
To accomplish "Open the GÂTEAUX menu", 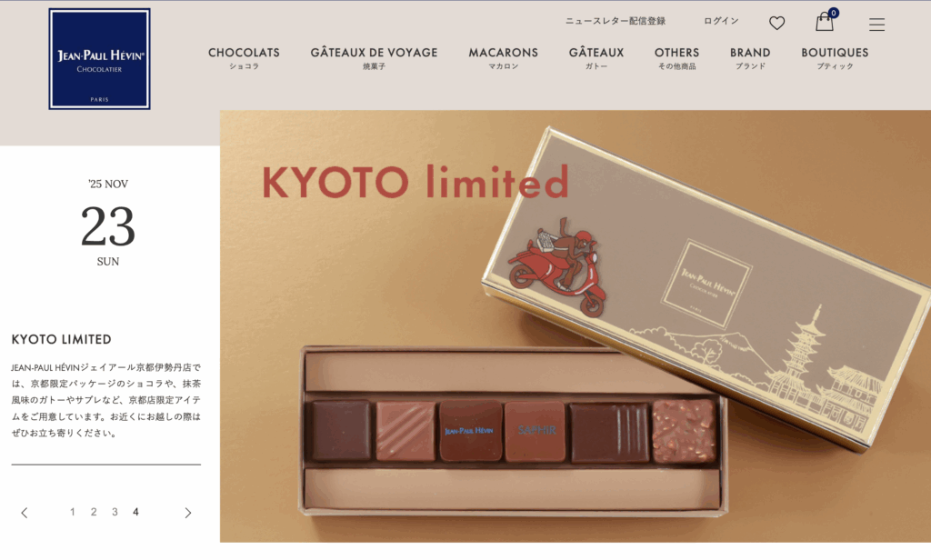I will [x=596, y=58].
